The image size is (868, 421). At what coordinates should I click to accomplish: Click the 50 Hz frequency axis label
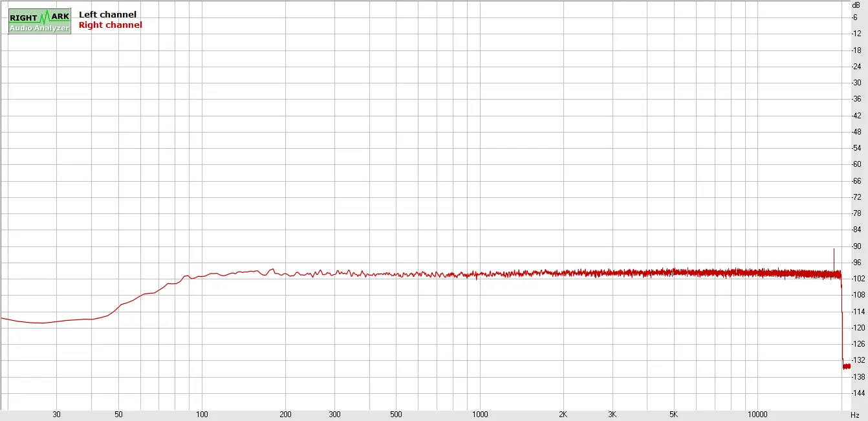(118, 415)
